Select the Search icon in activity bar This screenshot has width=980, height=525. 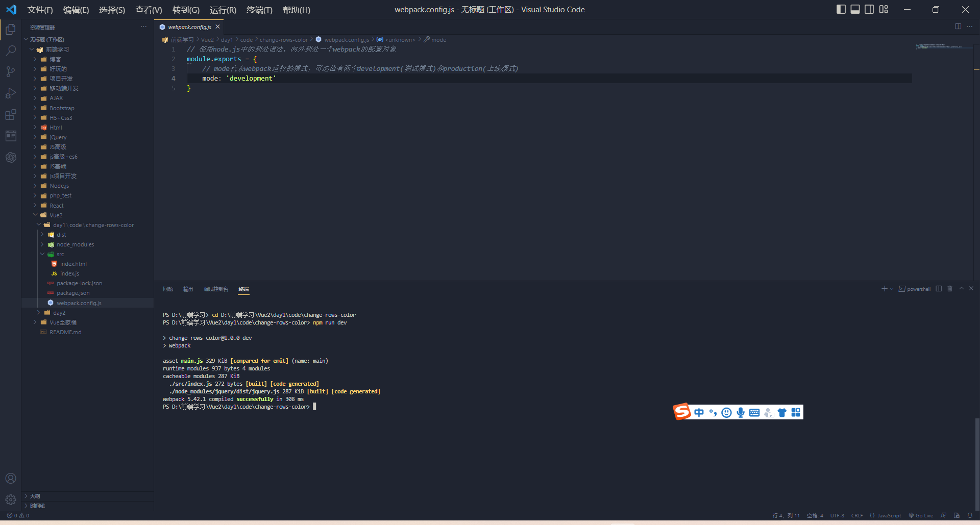click(x=11, y=51)
